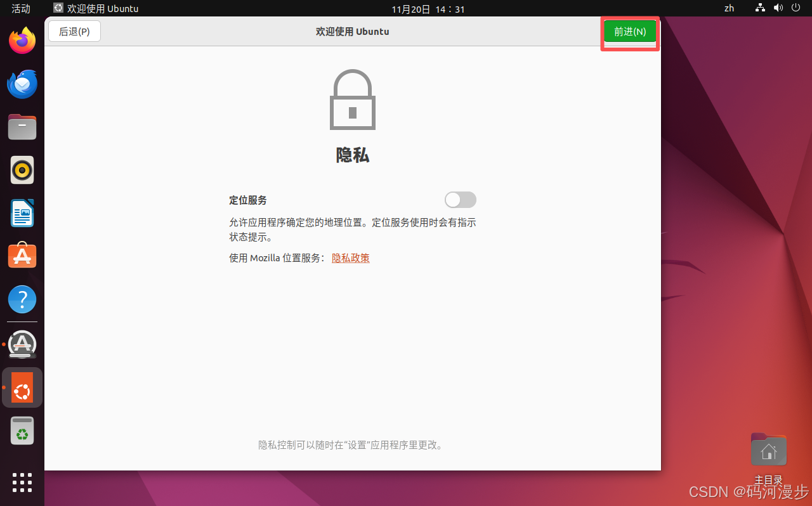Image resolution: width=812 pixels, height=506 pixels.
Task: Open the 活动 activities overview
Action: pos(21,8)
